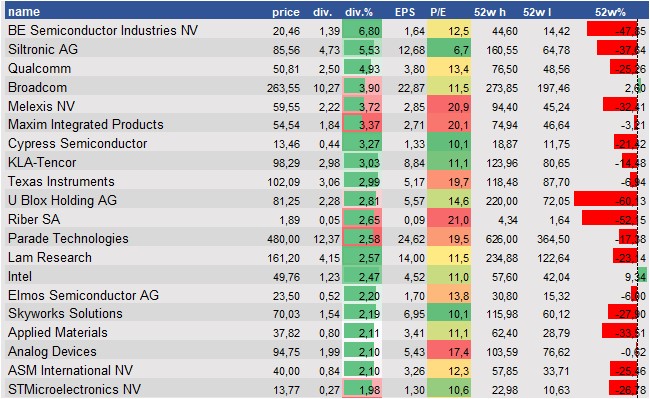Sort by the name column header
Viewport: 650px width, 399px height.
coord(24,12)
